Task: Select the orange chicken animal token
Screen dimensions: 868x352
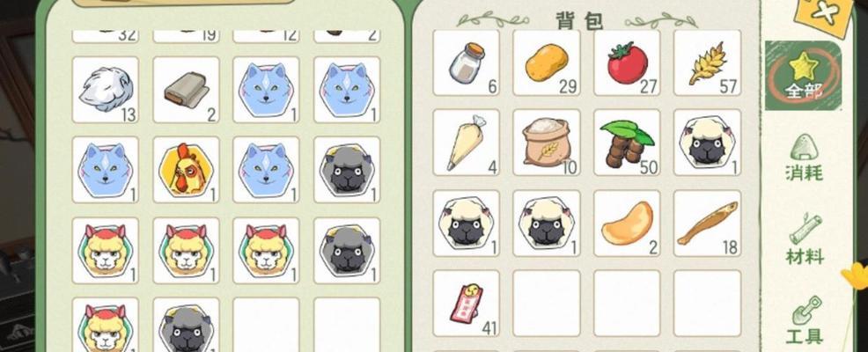Action: click(x=186, y=170)
